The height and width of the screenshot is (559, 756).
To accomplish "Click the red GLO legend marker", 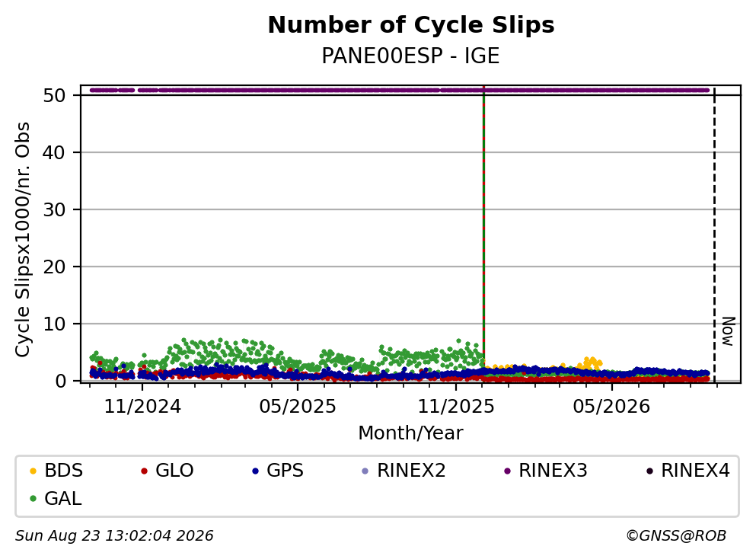I will (144, 471).
